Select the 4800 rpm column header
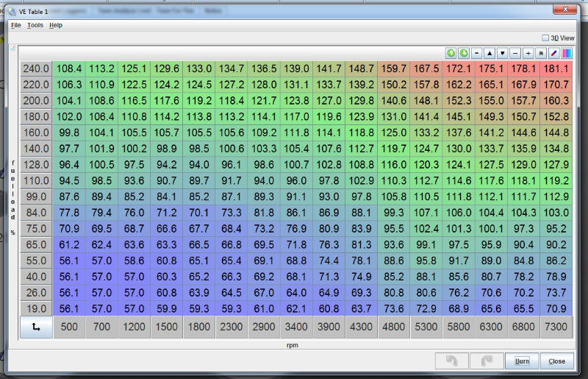The height and width of the screenshot is (379, 588). [394, 327]
